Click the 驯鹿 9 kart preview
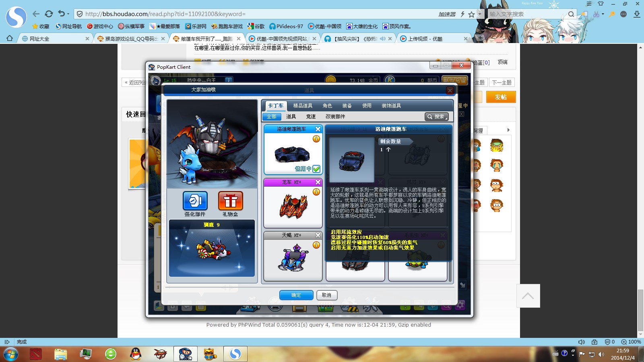This screenshot has width=644, height=362. click(212, 248)
